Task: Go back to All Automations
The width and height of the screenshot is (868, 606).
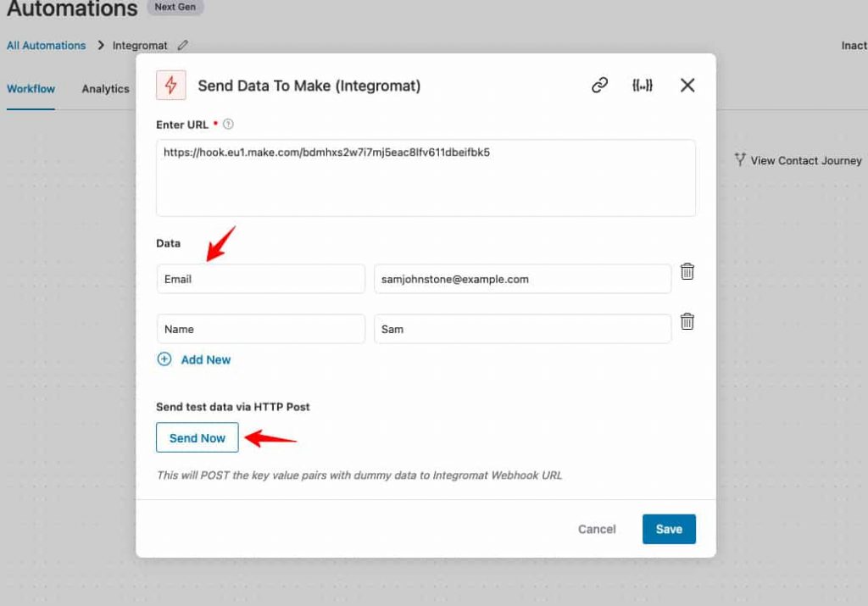Action: [47, 46]
